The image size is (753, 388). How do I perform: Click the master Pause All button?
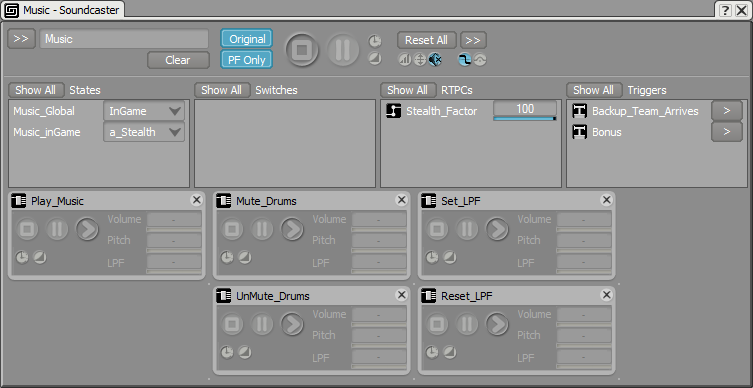[x=343, y=50]
